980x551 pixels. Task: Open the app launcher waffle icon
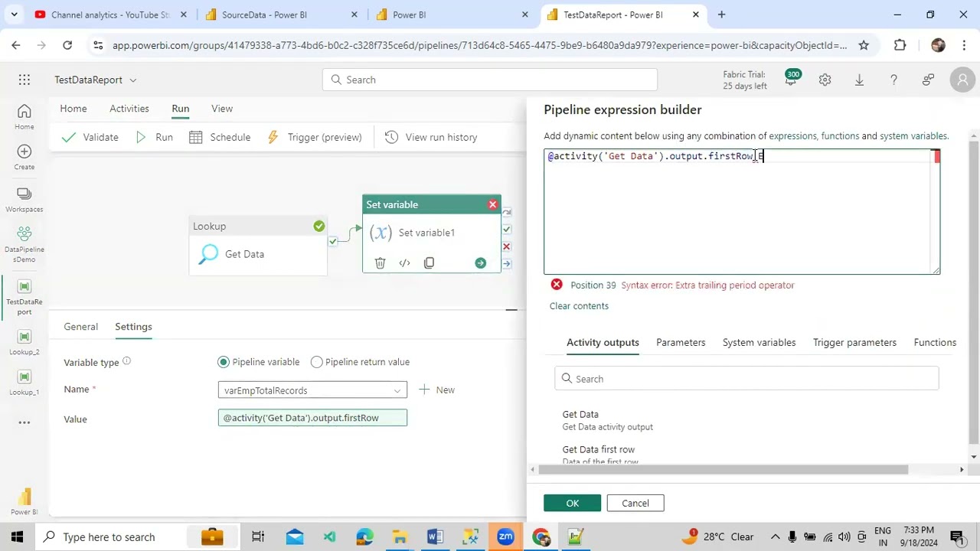24,80
